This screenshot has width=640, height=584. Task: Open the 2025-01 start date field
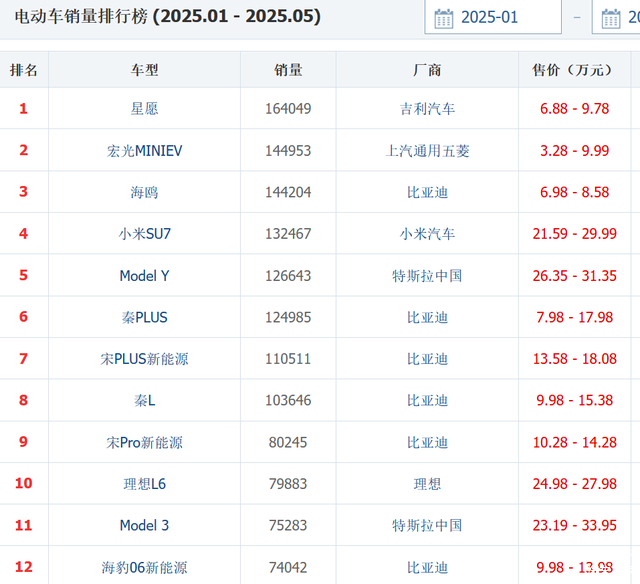[x=505, y=18]
